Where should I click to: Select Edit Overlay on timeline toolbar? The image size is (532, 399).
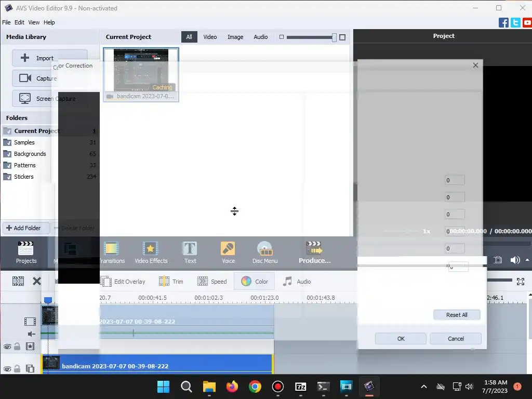[x=123, y=281]
